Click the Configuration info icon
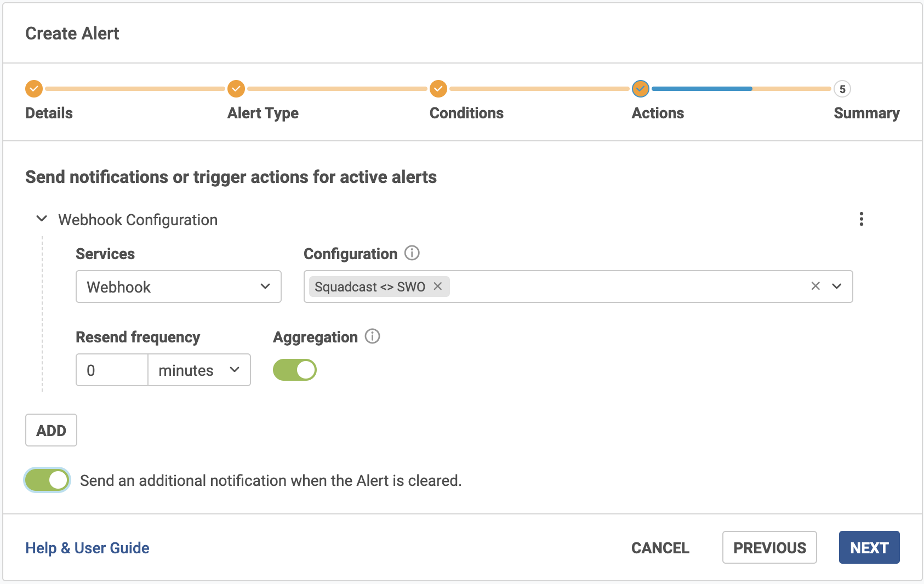Viewport: 924px width, 584px height. pos(412,253)
